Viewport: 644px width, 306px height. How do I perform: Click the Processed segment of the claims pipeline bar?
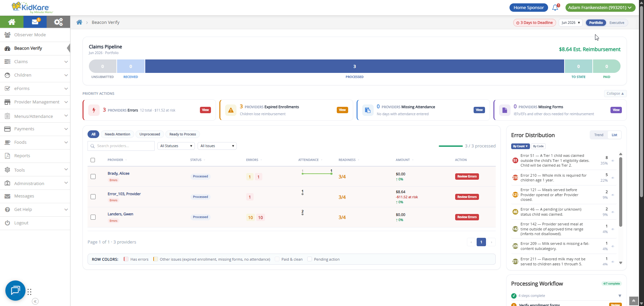[x=355, y=66]
